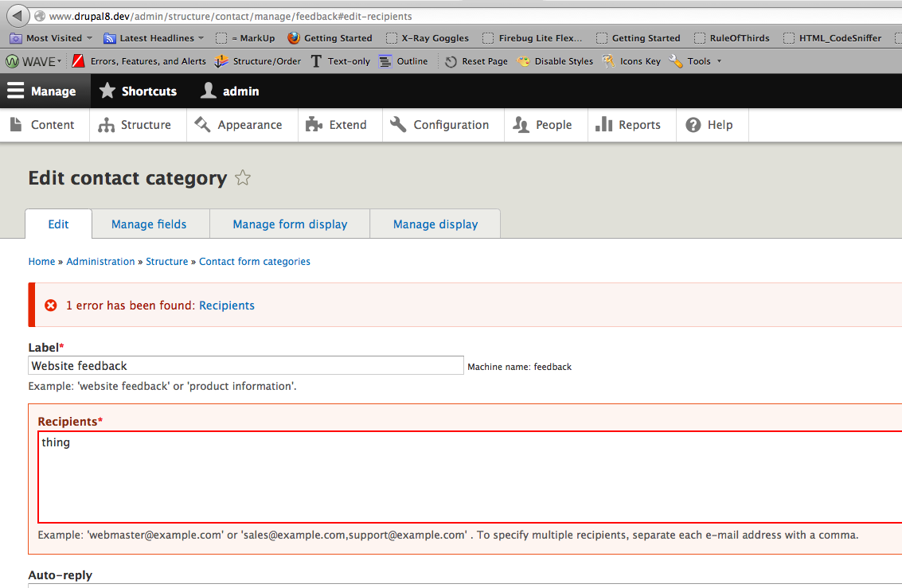
Task: Expand the Latest Headlines feed dropdown
Action: [x=154, y=38]
